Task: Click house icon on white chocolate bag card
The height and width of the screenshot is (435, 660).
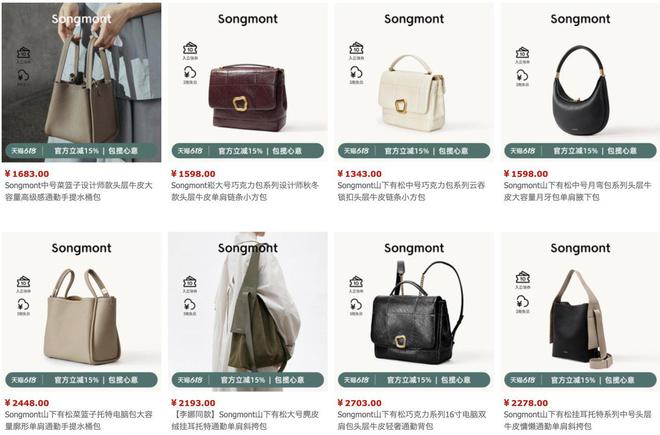Action: (356, 48)
